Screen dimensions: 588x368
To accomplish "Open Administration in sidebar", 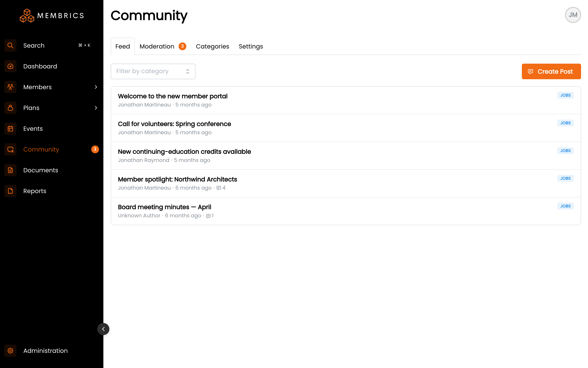I will pos(51,351).
